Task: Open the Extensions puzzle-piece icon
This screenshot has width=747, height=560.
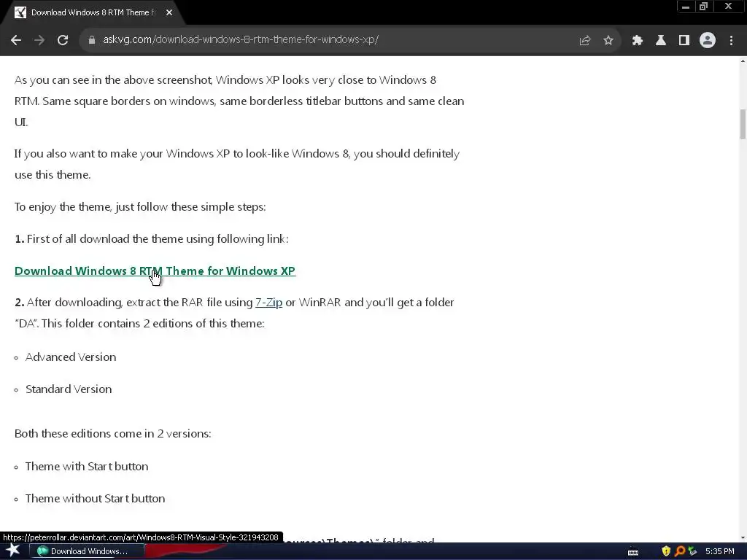Action: click(x=637, y=41)
